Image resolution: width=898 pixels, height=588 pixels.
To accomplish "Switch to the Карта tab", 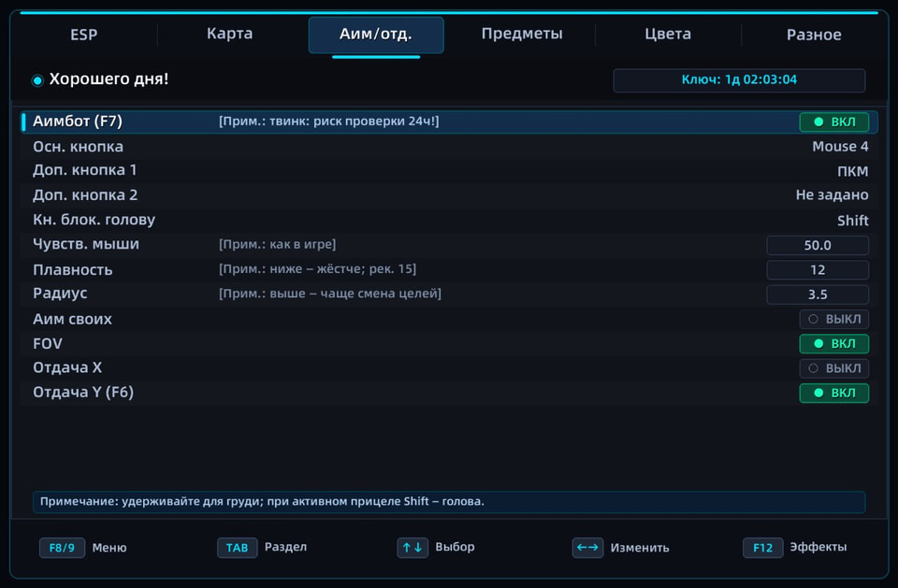I will click(x=230, y=34).
